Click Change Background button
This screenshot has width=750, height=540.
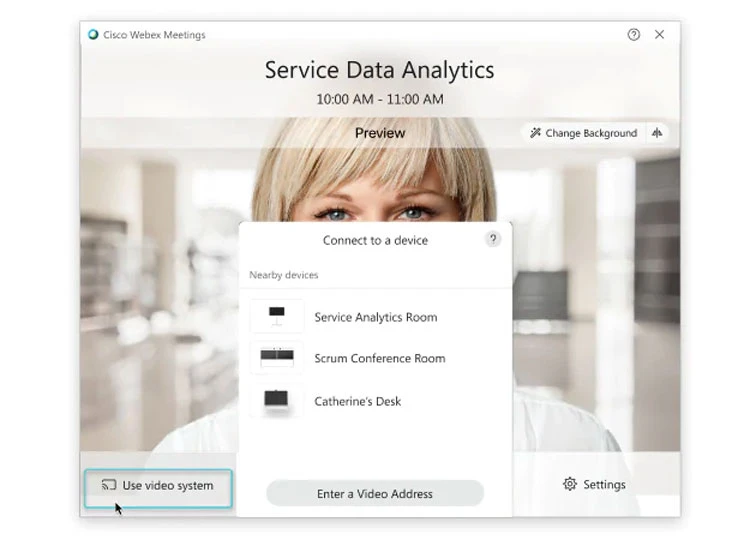[584, 133]
